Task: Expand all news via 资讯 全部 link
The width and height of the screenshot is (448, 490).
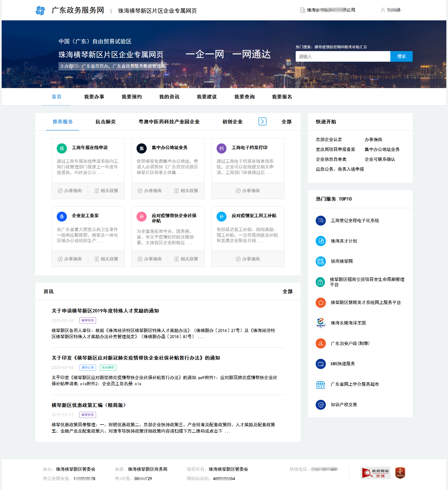Action: pos(287,291)
